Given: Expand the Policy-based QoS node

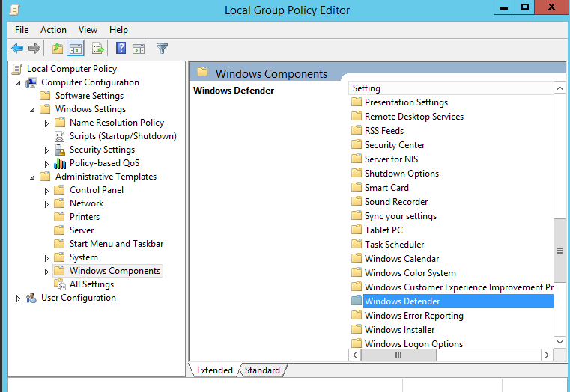Looking at the screenshot, I should tap(46, 164).
